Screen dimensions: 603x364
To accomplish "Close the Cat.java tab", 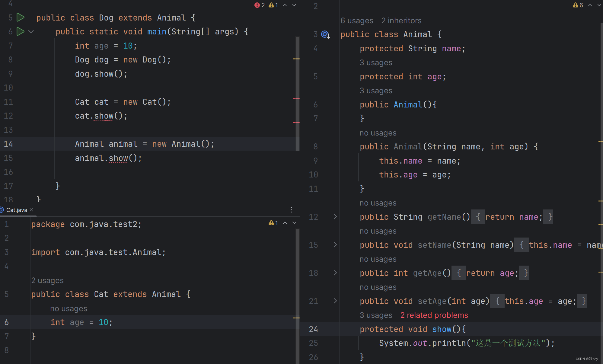I will pyautogui.click(x=31, y=210).
